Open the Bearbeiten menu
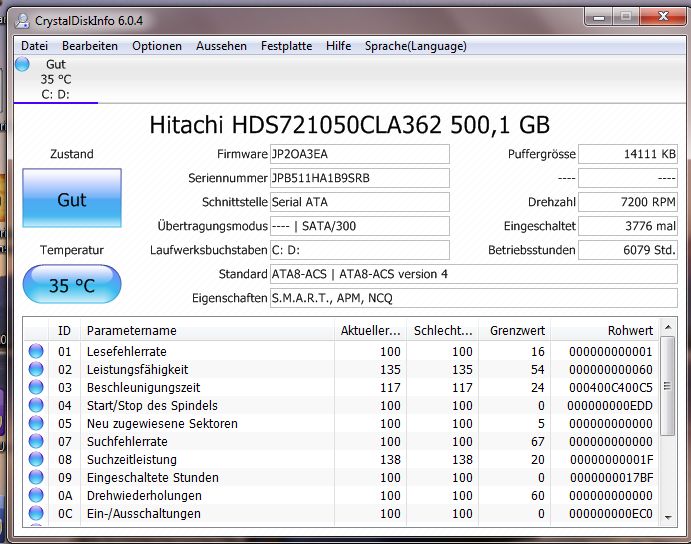The image size is (691, 544). (90, 46)
